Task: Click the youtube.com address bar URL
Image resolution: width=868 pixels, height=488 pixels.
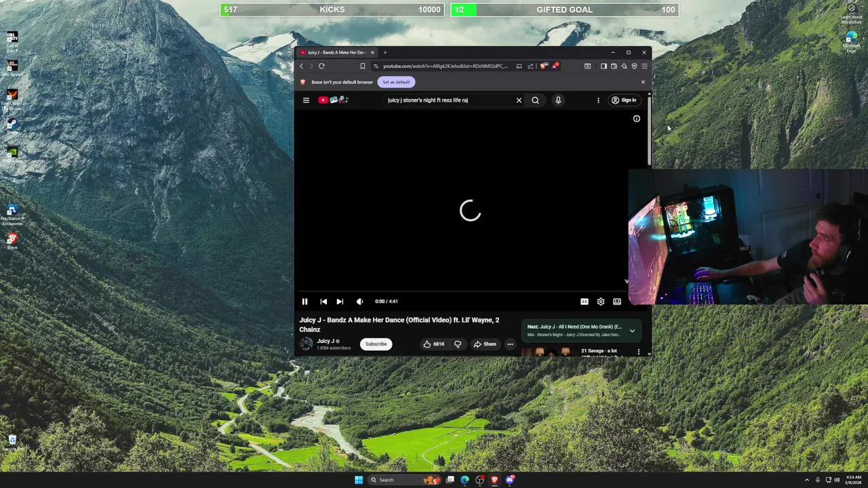Action: (445, 66)
